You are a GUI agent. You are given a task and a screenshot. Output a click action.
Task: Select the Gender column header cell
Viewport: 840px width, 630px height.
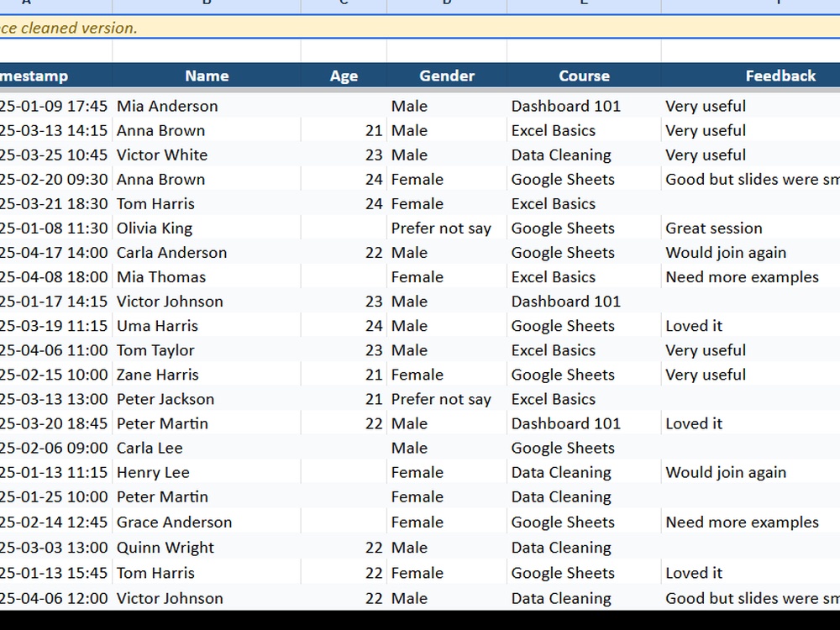pos(447,76)
